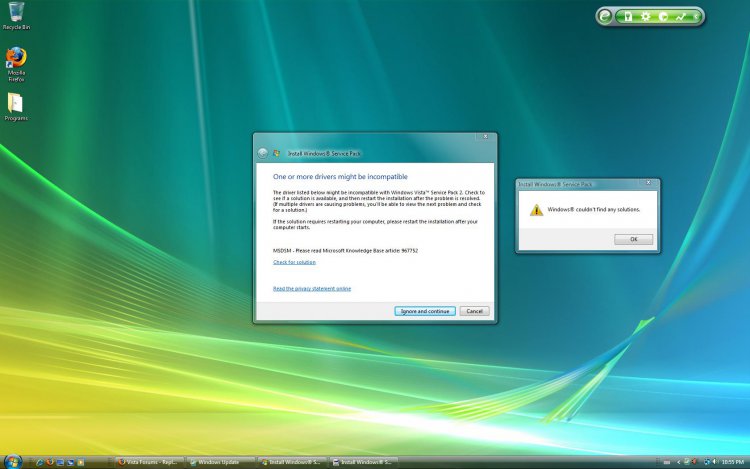Close the driver incompatibility wizard window
The height and width of the screenshot is (469, 750).
(485, 136)
